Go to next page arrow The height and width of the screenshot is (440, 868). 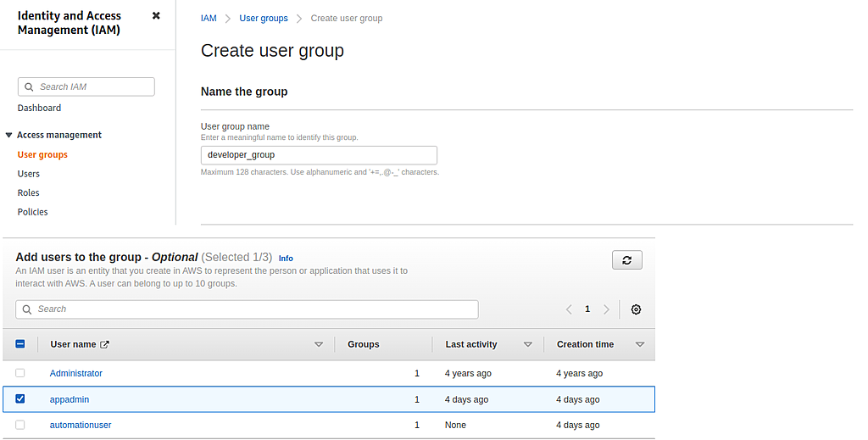coord(606,309)
